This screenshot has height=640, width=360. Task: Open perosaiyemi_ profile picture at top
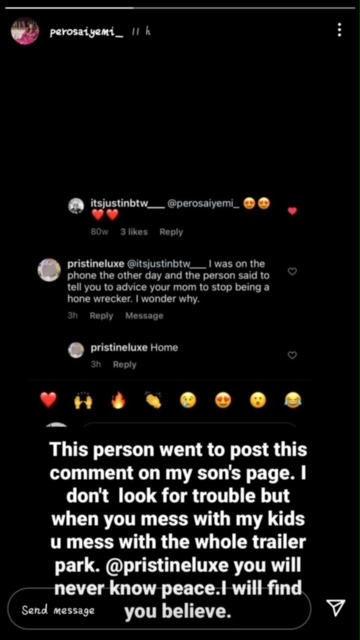[x=25, y=31]
